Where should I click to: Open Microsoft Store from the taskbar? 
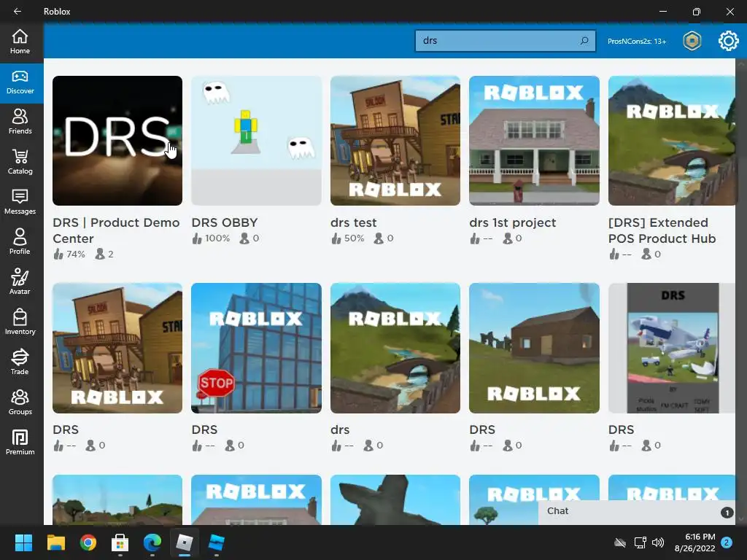(x=120, y=542)
